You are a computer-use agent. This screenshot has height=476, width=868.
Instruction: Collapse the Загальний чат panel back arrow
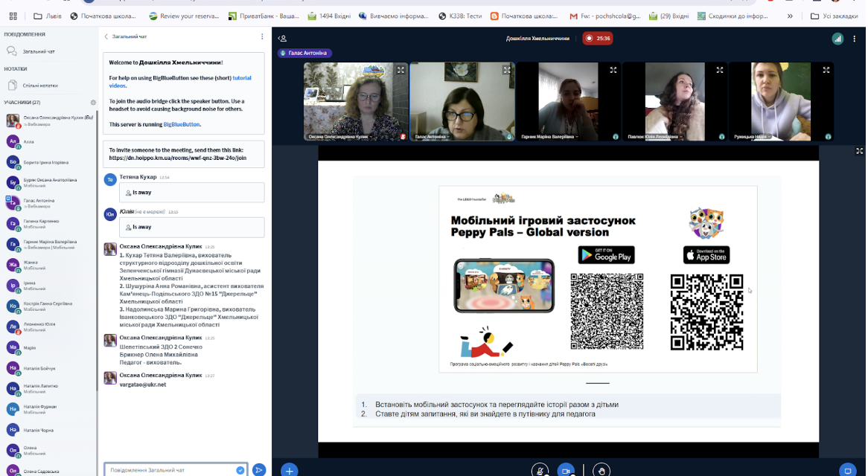tap(106, 36)
